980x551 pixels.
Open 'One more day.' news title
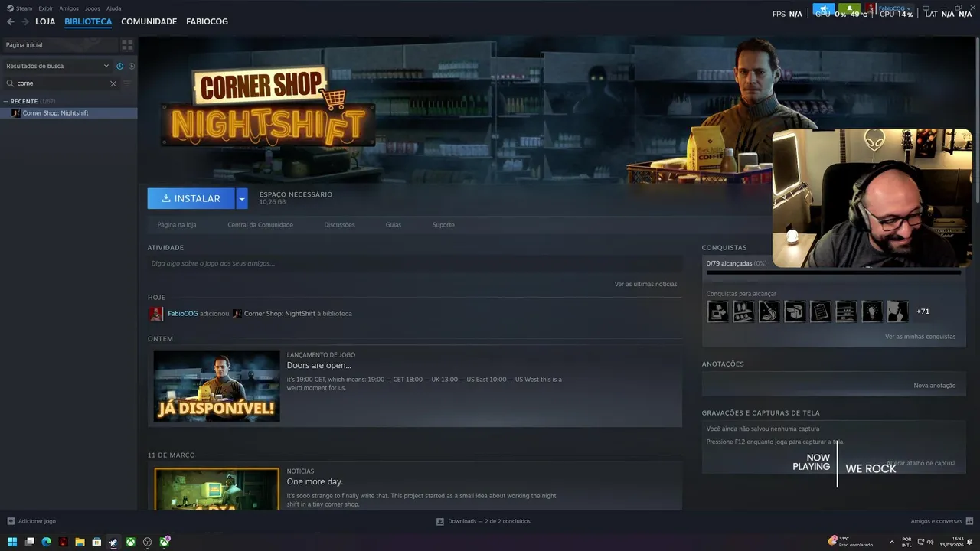click(315, 481)
